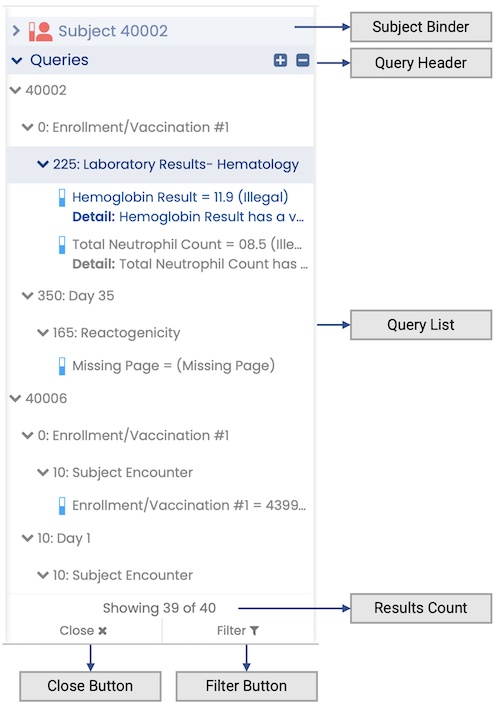
Task: Click the Close button text
Action: coord(77,631)
